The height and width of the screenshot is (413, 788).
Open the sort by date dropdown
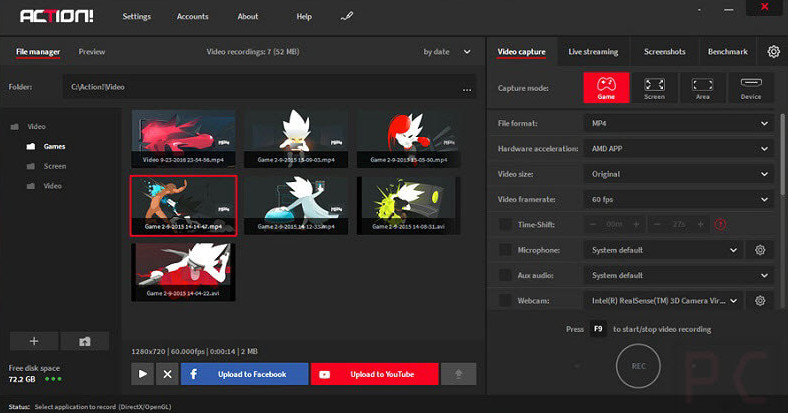(447, 51)
